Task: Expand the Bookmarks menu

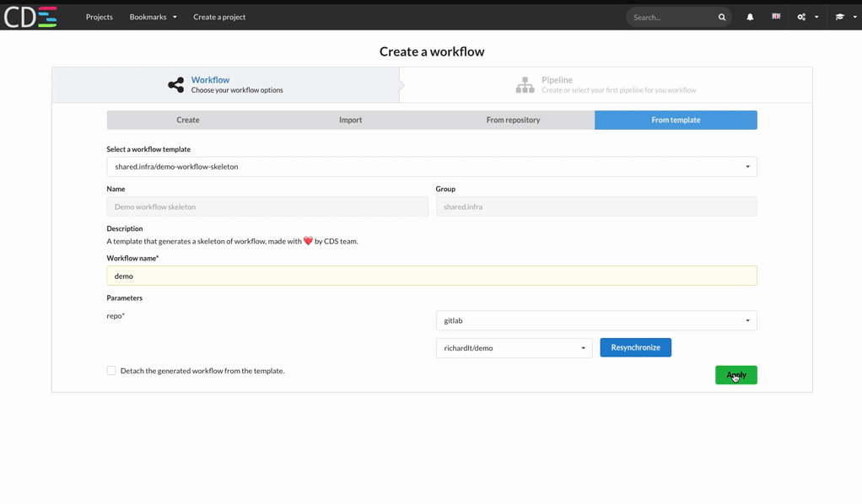Action: point(153,17)
